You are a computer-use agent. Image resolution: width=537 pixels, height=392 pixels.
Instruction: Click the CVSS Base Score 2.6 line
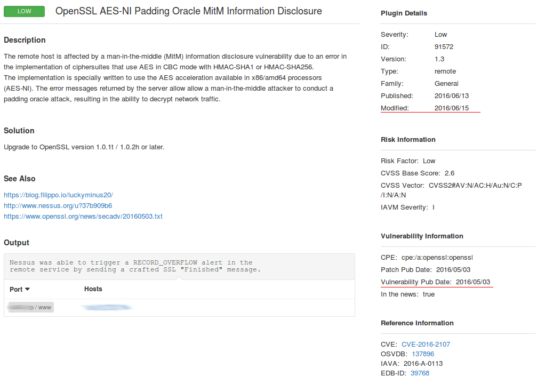coord(418,173)
